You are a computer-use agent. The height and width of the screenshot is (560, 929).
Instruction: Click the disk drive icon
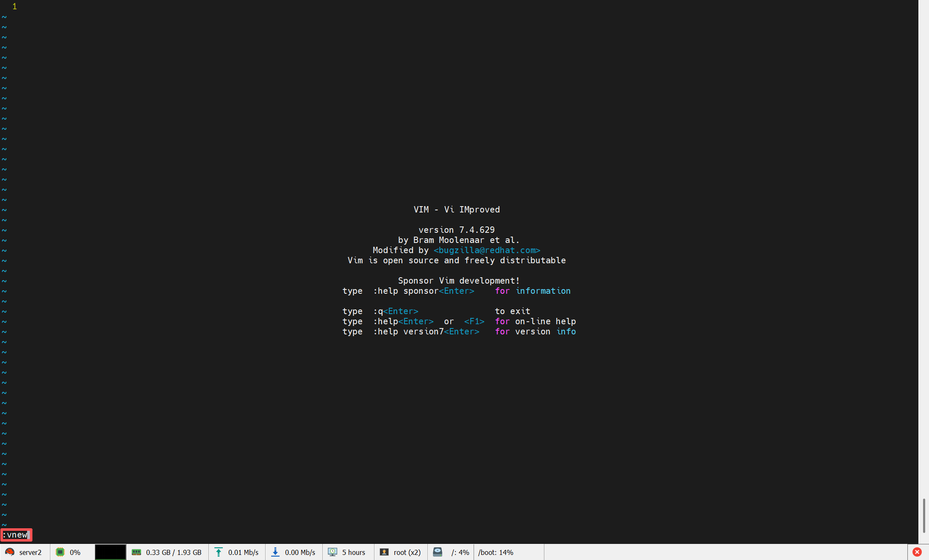[438, 552]
